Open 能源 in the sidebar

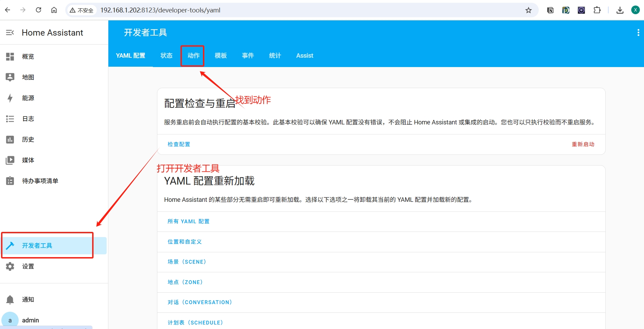54,98
